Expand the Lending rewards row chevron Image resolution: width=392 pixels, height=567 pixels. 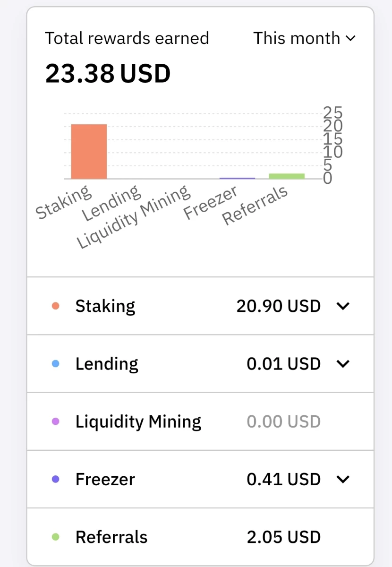pyautogui.click(x=343, y=364)
